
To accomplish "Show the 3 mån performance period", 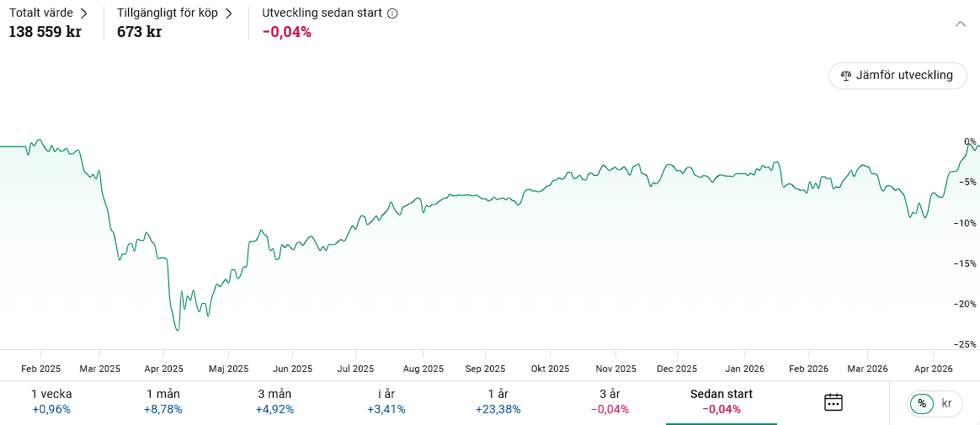I will [x=275, y=401].
